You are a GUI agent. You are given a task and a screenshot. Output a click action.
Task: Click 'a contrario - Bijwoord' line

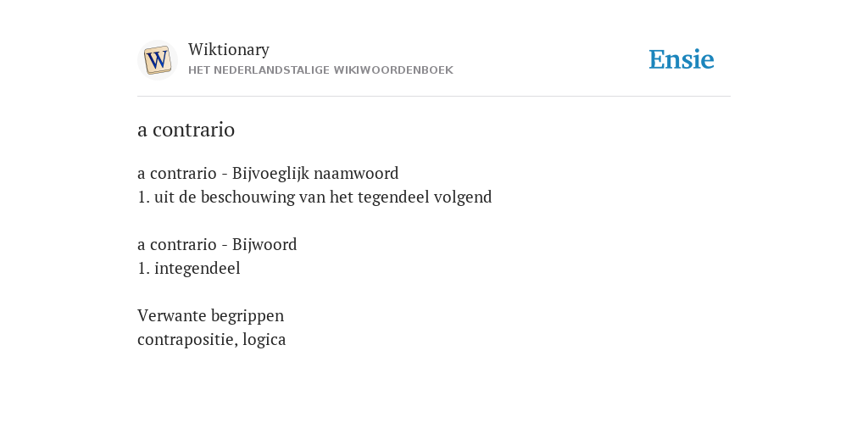point(217,244)
